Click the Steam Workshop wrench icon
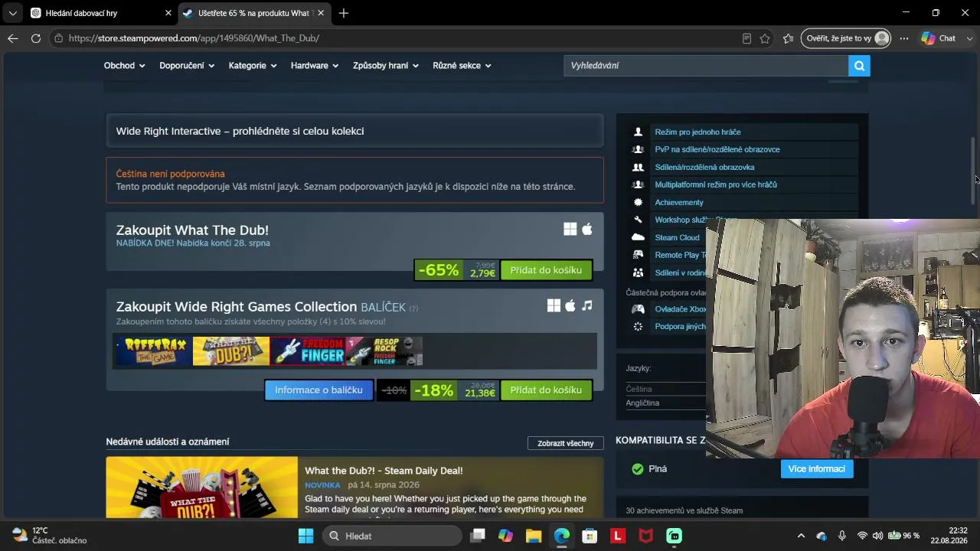This screenshot has width=980, height=551. 638,220
